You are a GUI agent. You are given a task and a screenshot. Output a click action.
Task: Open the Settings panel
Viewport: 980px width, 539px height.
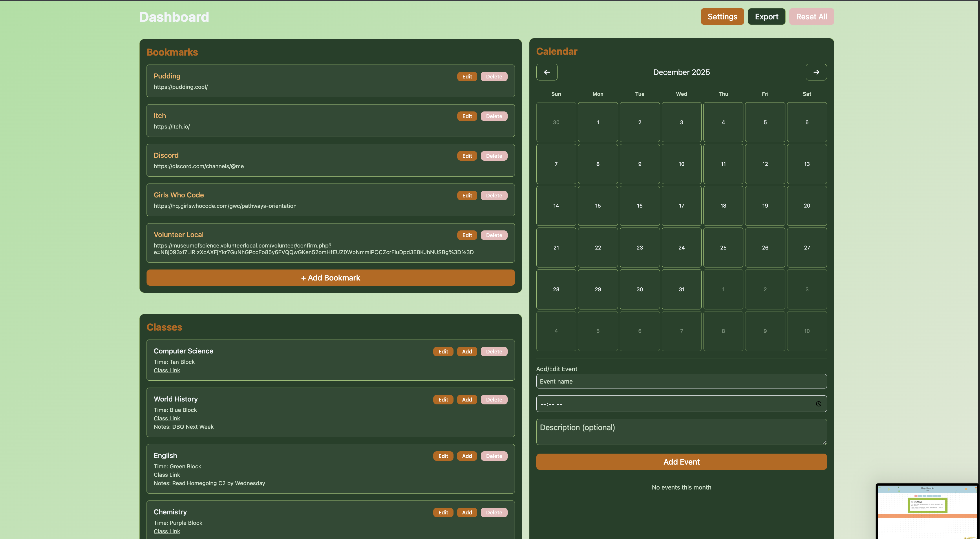coord(722,16)
